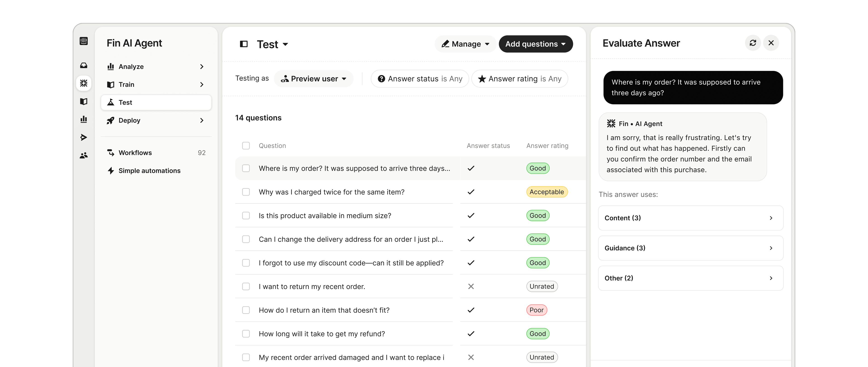Expand the Analyze chevron
The height and width of the screenshot is (367, 868).
click(202, 66)
